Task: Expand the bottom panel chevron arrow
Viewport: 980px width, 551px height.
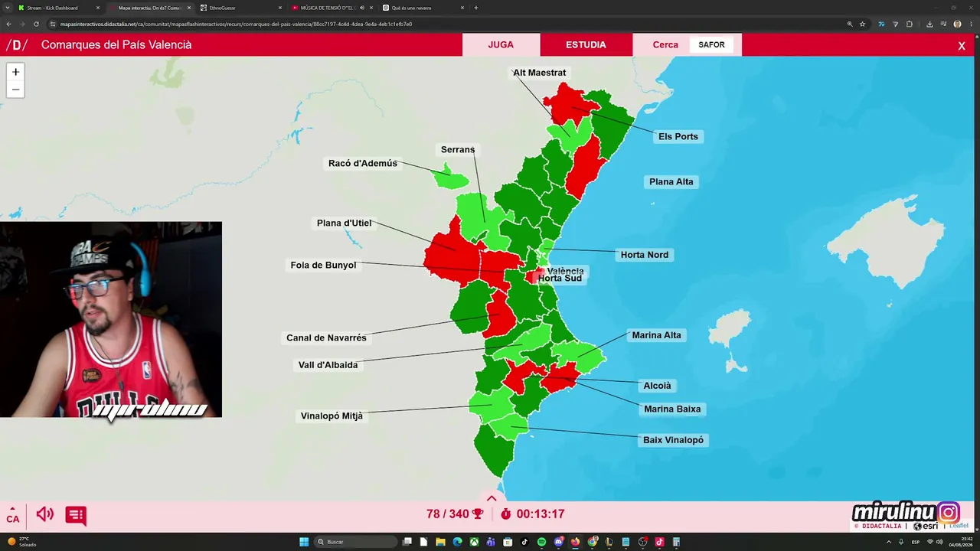Action: point(492,498)
